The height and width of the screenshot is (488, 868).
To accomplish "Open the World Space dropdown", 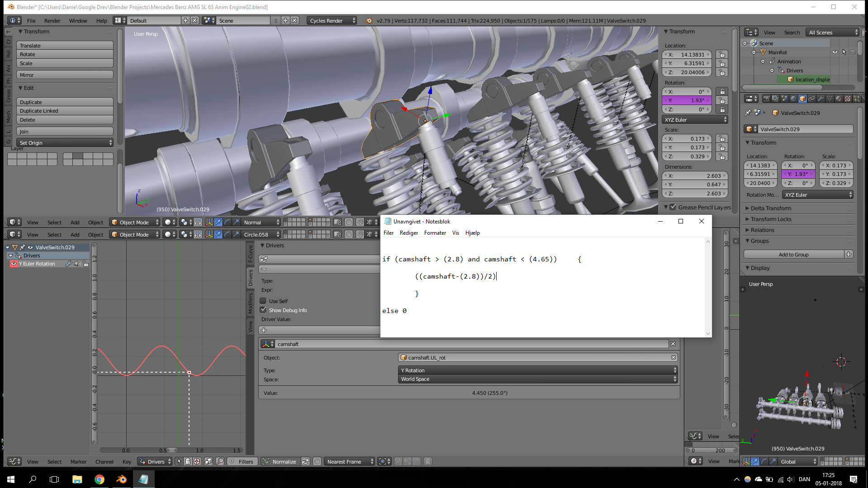I will [537, 379].
